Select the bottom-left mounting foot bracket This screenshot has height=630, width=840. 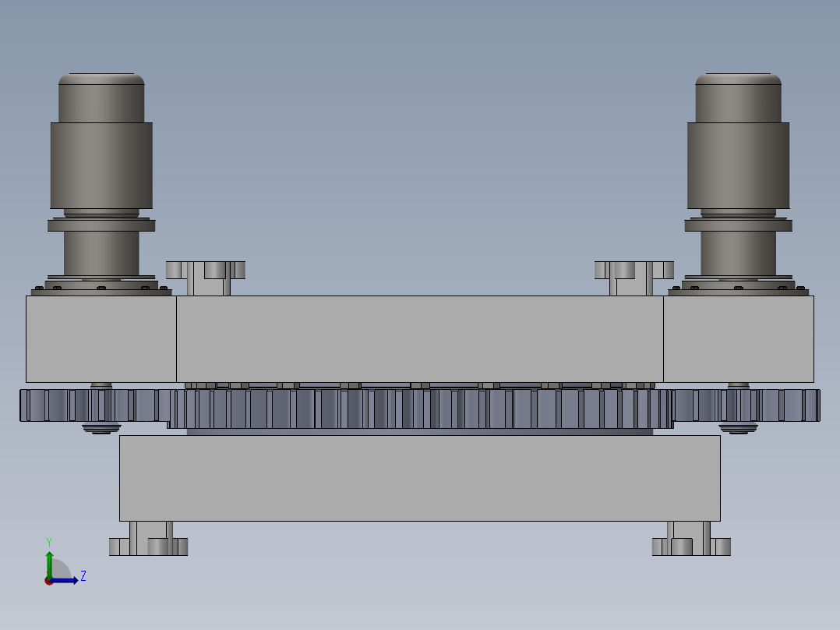click(x=148, y=538)
